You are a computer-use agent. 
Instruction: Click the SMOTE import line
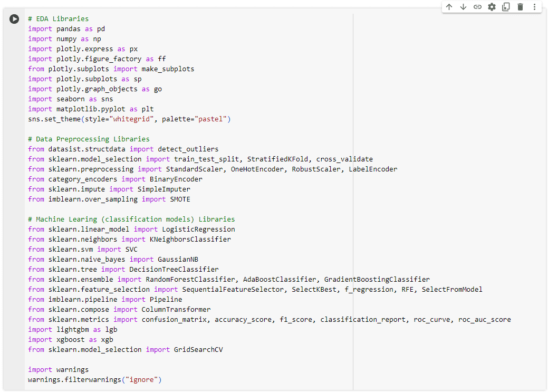104,199
